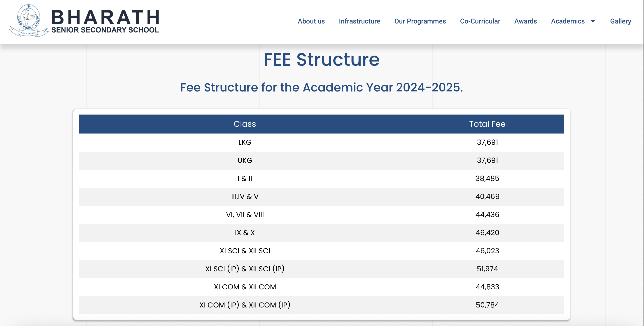Click the Academic Year 2024-2025 subtitle
644x326 pixels.
322,88
